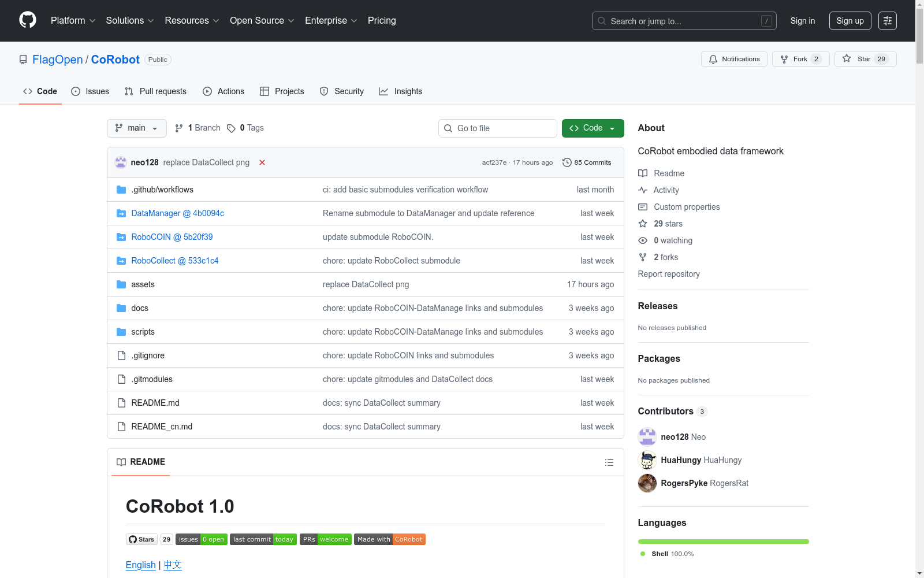Switch to the Actions tab
Screen dimensions: 924x578
point(223,91)
